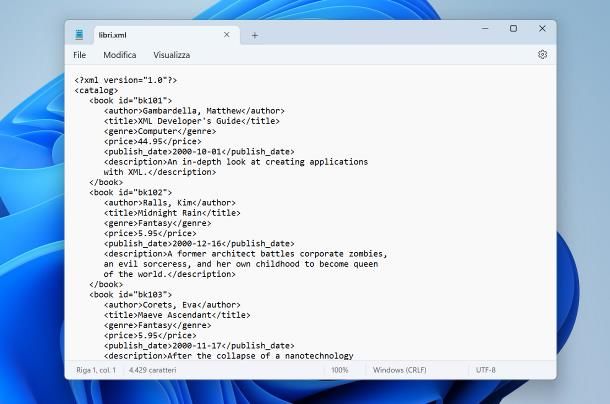Viewport: 610px width, 404px height.
Task: Click the book id="bk103" line
Action: (130, 295)
